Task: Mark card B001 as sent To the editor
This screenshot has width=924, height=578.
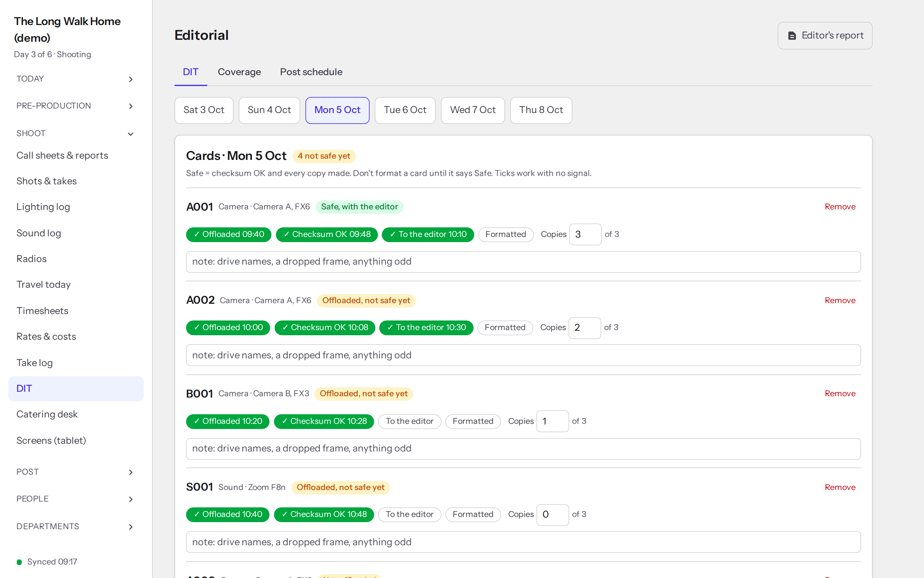Action: coord(409,421)
